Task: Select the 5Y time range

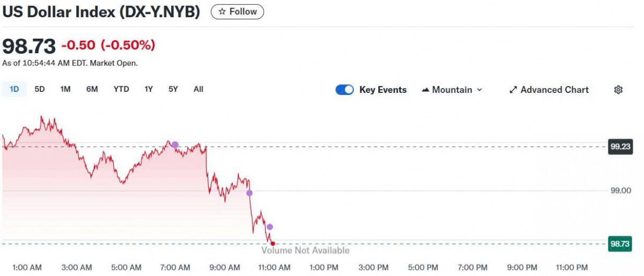Action: [x=173, y=89]
